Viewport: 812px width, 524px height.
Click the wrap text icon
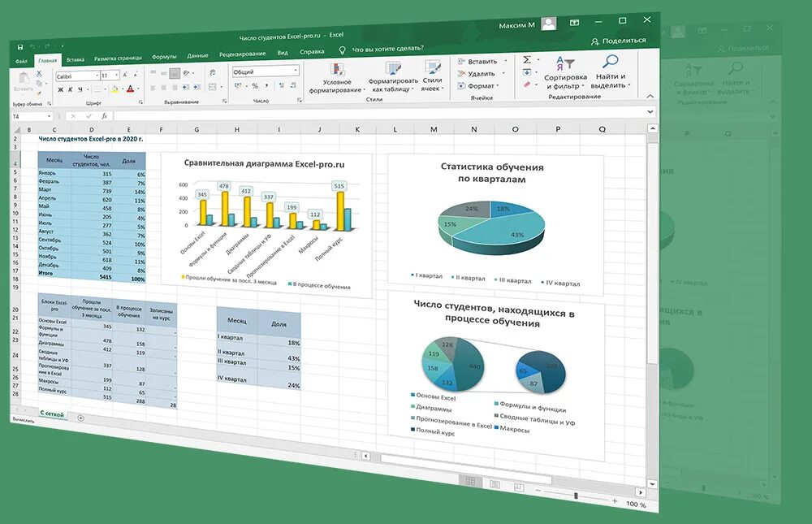click(213, 73)
